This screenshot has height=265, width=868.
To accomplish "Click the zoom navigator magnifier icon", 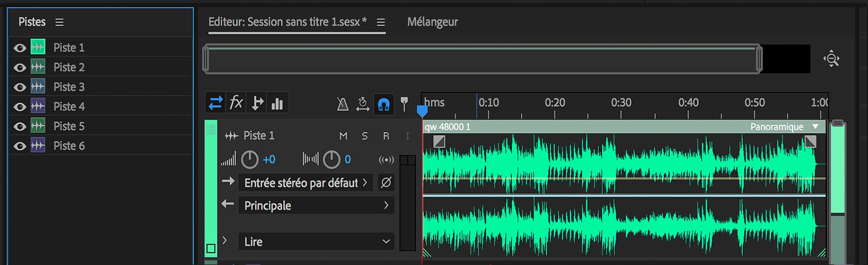I will [831, 59].
